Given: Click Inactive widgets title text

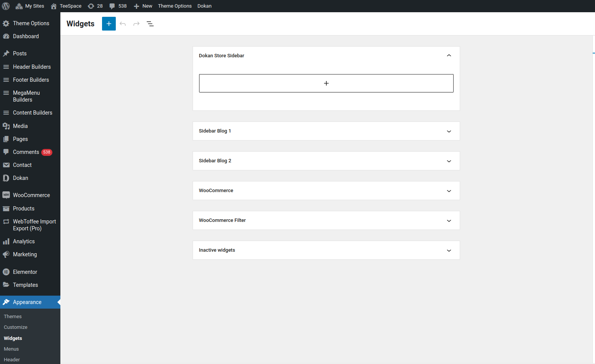Looking at the screenshot, I should [217, 250].
